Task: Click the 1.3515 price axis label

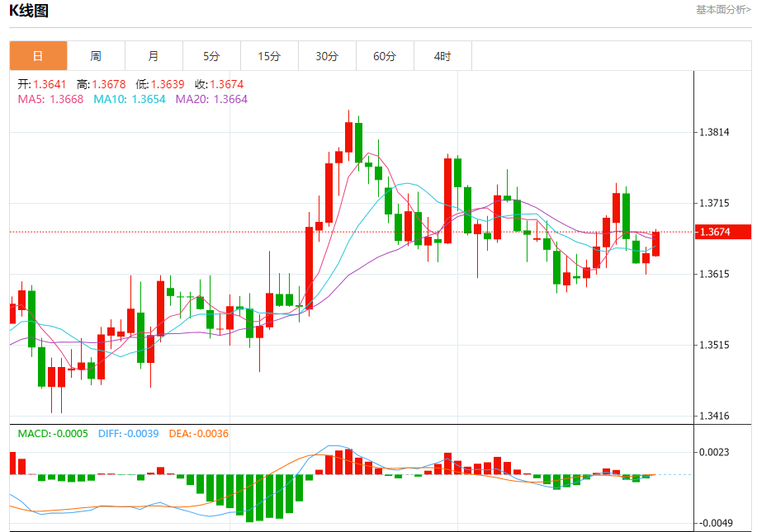Action: coord(714,345)
